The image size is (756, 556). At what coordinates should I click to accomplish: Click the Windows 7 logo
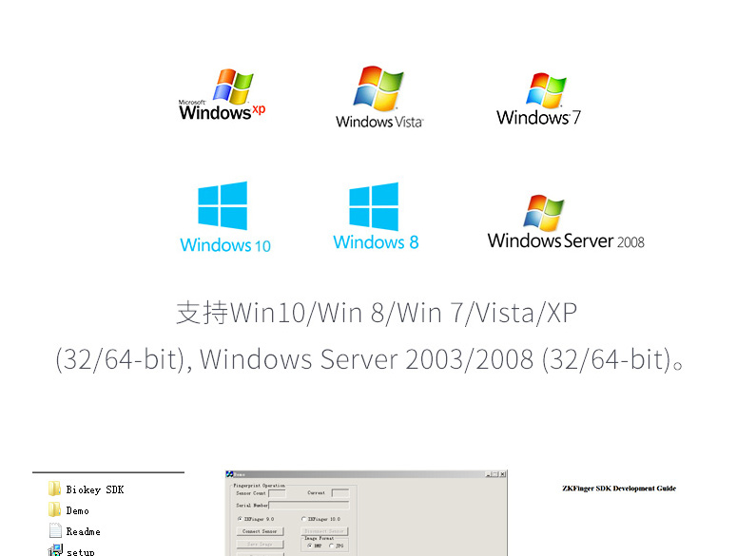tap(538, 99)
